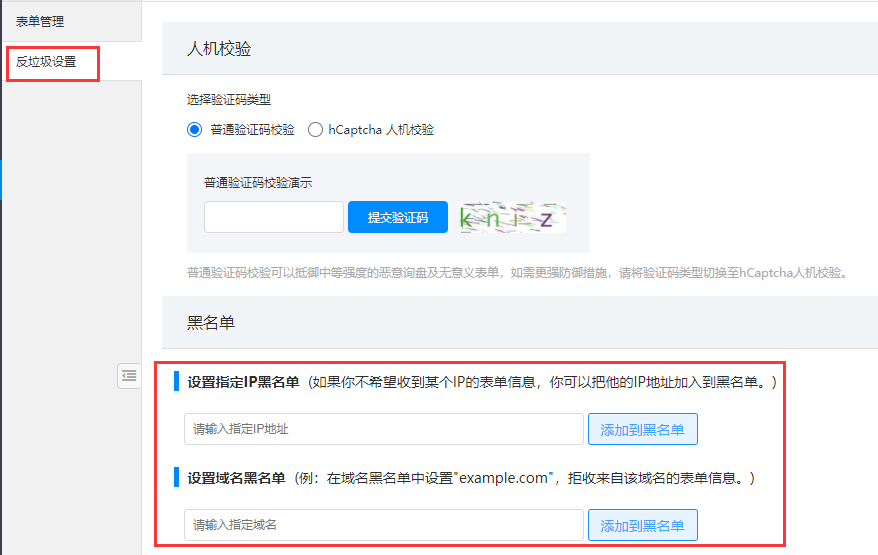Click the example.com domain blacklist description

click(x=526, y=478)
